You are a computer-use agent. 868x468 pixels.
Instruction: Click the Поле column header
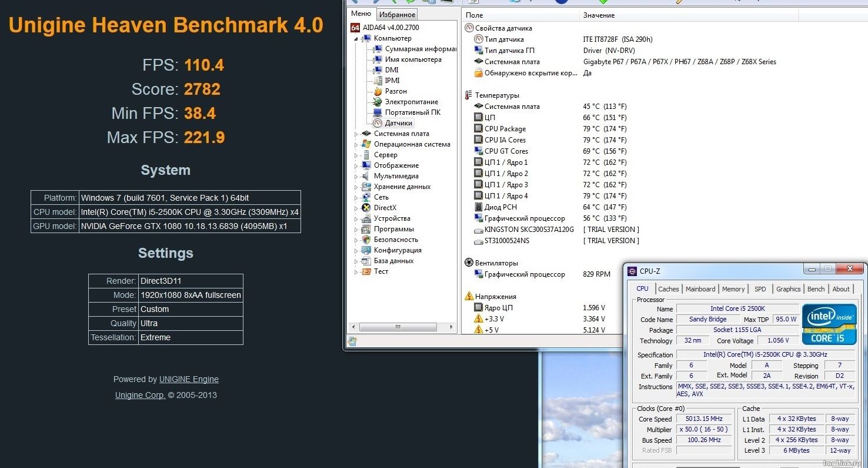[520, 15]
